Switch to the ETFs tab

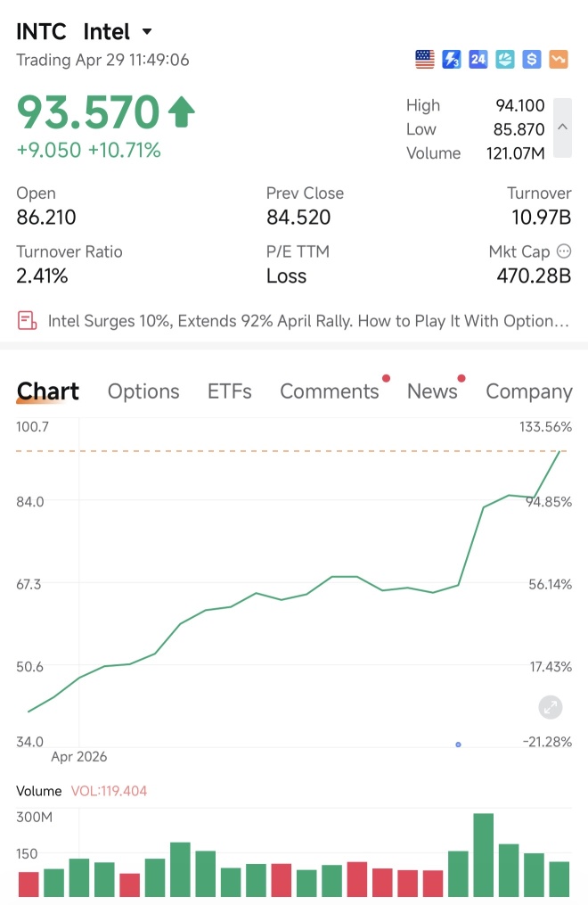(230, 391)
